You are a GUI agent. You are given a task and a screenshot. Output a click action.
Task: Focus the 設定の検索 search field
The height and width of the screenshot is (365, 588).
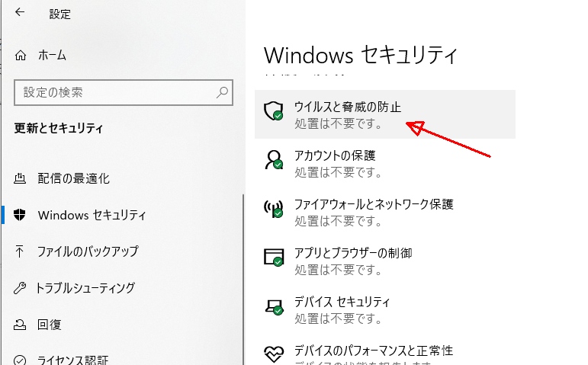(114, 92)
